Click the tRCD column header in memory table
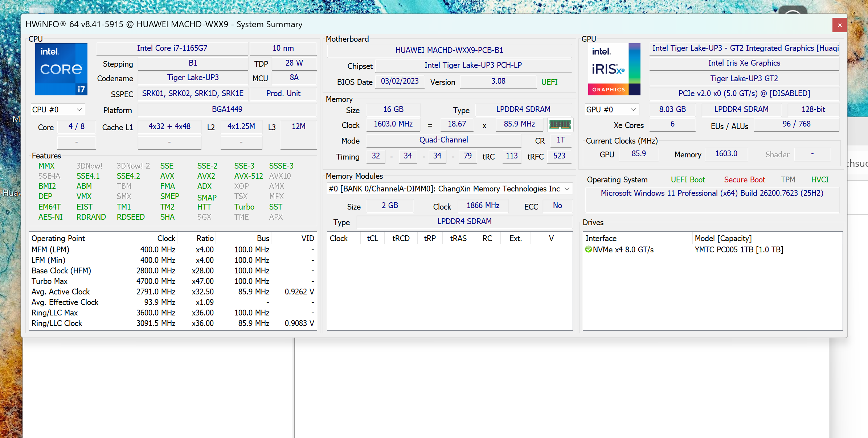 point(401,239)
